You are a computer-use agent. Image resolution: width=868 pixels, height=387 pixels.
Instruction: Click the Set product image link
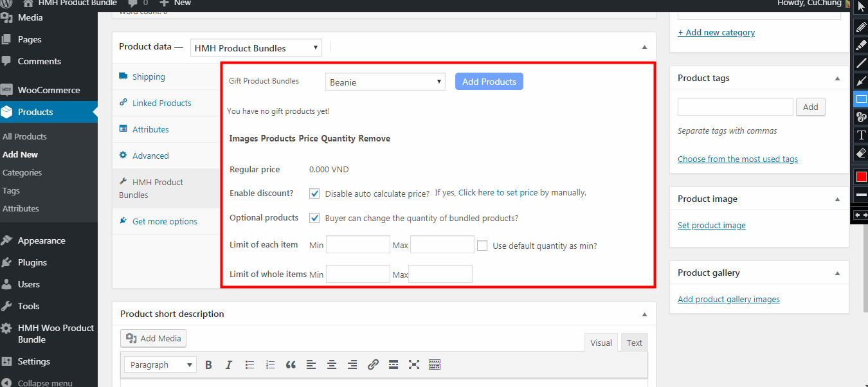[x=712, y=225]
